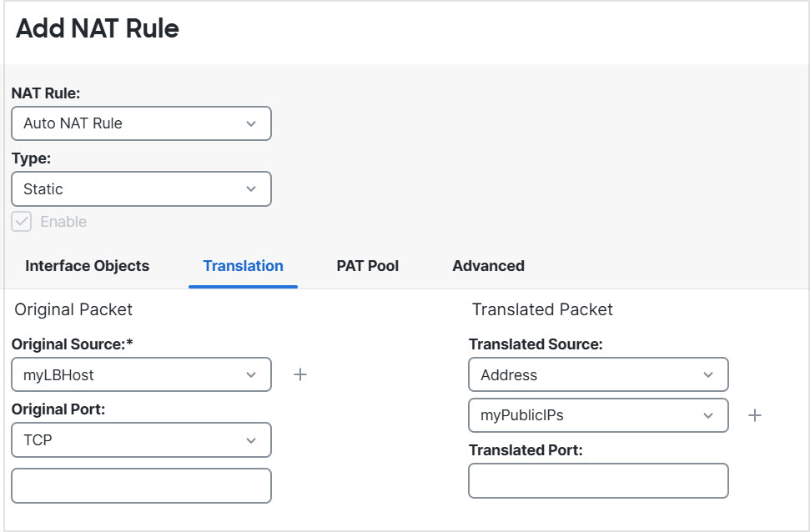Click chevron arrow in Address box
This screenshot has width=810, height=532.
point(708,374)
